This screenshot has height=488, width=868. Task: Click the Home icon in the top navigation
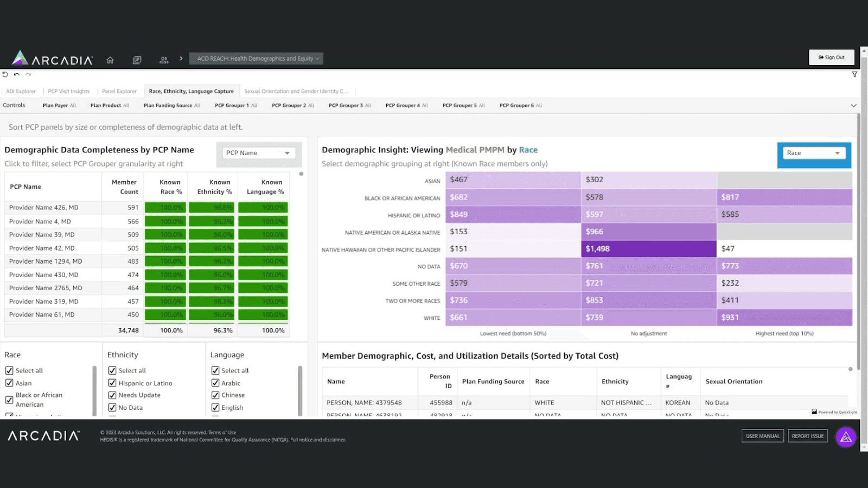click(110, 60)
